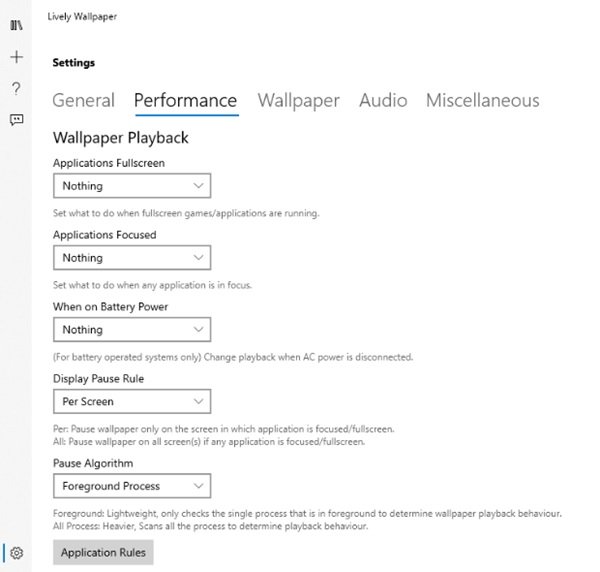Click the 'any application is in focus' description
600x572 pixels.
click(x=152, y=285)
